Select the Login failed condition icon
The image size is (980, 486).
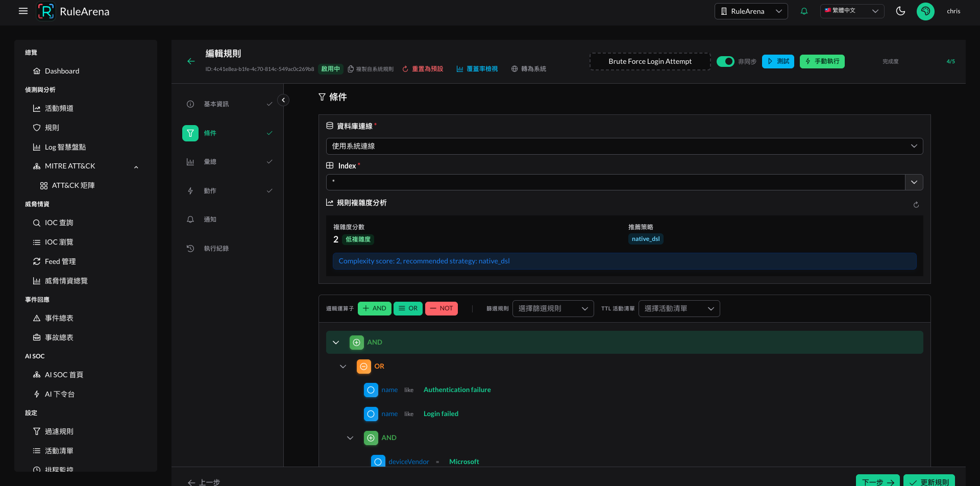(371, 414)
